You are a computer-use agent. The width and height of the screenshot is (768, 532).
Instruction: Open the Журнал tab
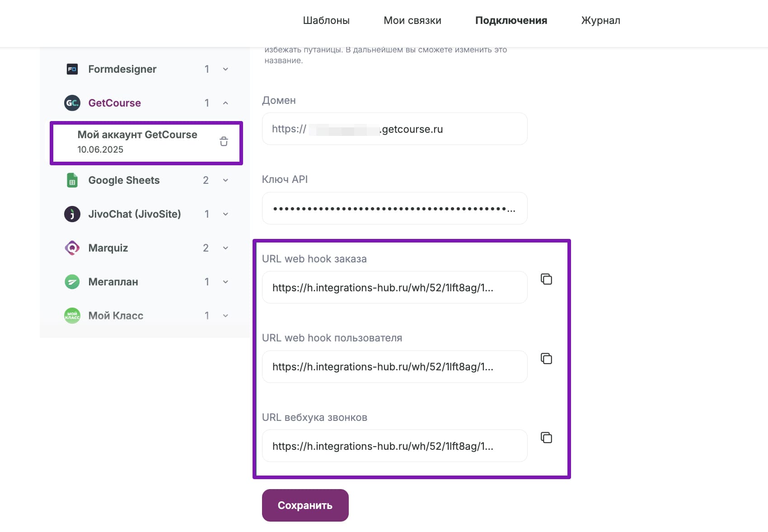[600, 20]
